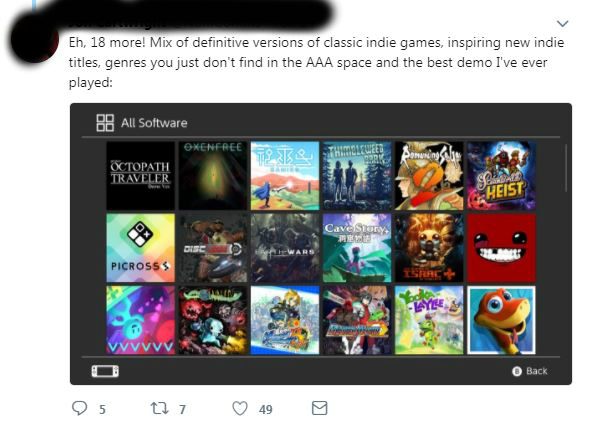Select the Oxenfree game tile
The image size is (591, 426).
point(213,176)
